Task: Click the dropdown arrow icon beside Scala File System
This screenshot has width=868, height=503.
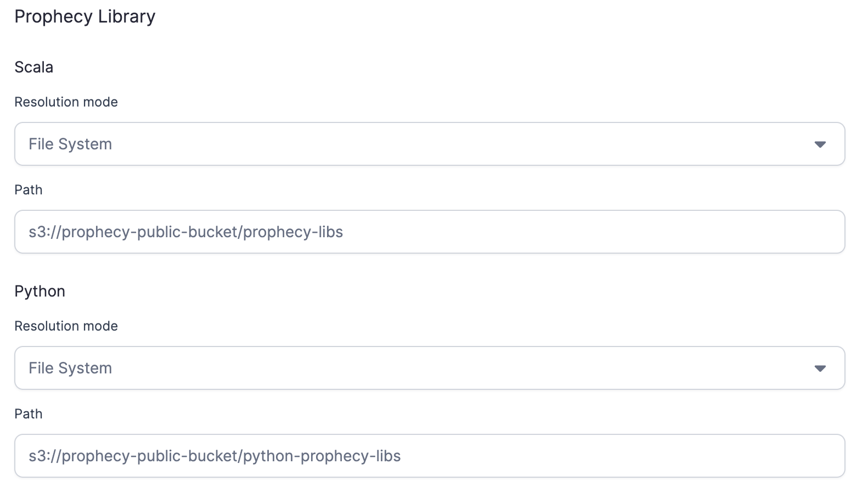Action: 820,144
